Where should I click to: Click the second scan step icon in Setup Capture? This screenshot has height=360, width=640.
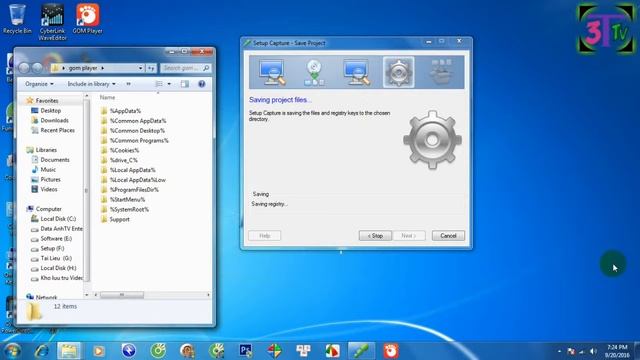tap(357, 73)
